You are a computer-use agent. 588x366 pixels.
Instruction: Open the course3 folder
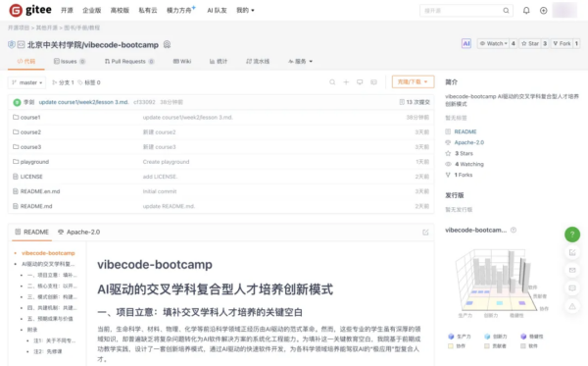coord(30,147)
